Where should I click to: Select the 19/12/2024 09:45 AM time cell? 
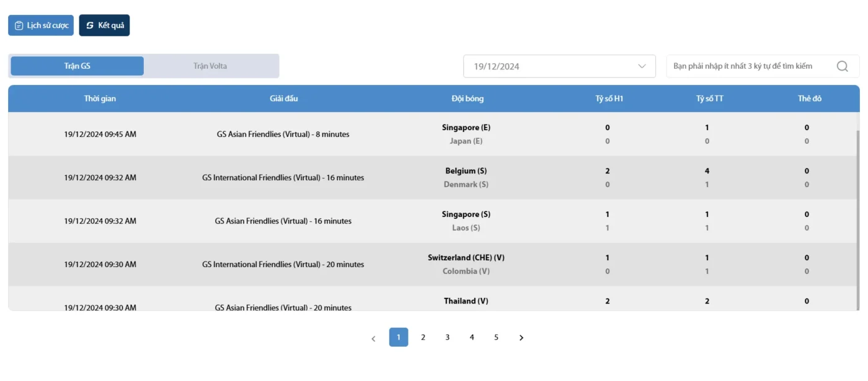pos(100,134)
